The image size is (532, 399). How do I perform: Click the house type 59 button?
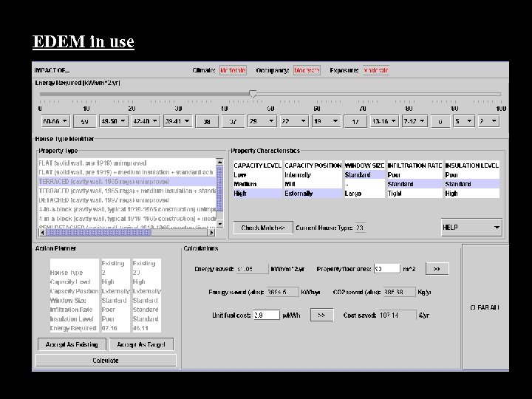point(84,121)
